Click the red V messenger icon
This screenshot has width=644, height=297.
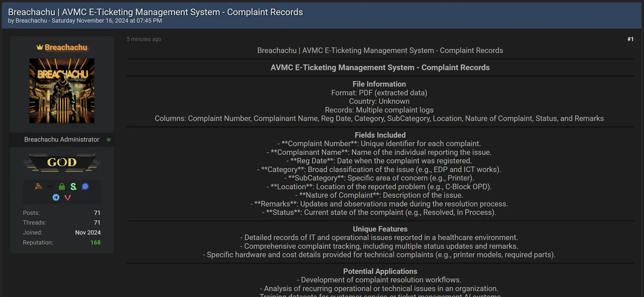[68, 197]
